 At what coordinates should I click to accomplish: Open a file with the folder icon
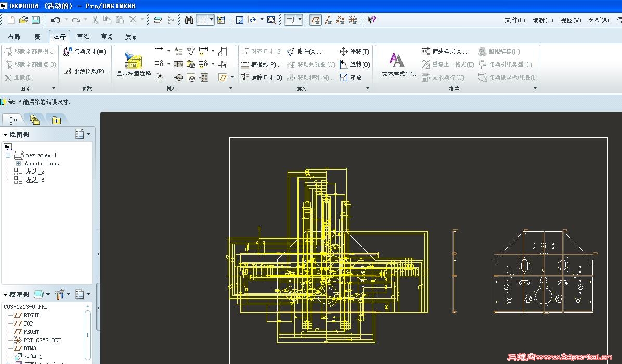(x=23, y=19)
